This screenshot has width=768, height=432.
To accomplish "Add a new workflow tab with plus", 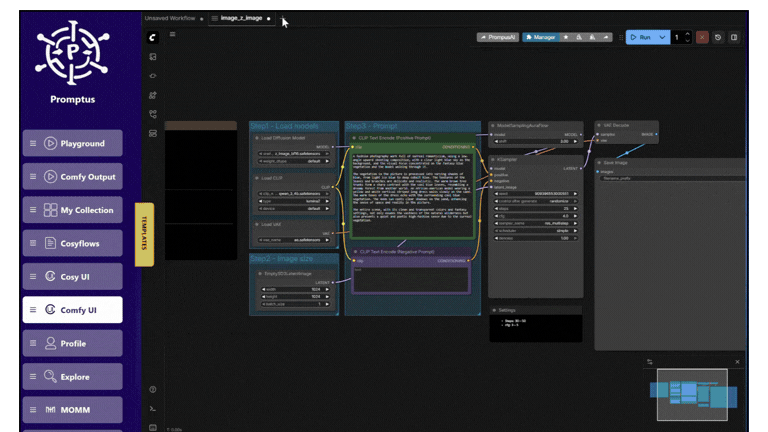I will pyautogui.click(x=282, y=18).
